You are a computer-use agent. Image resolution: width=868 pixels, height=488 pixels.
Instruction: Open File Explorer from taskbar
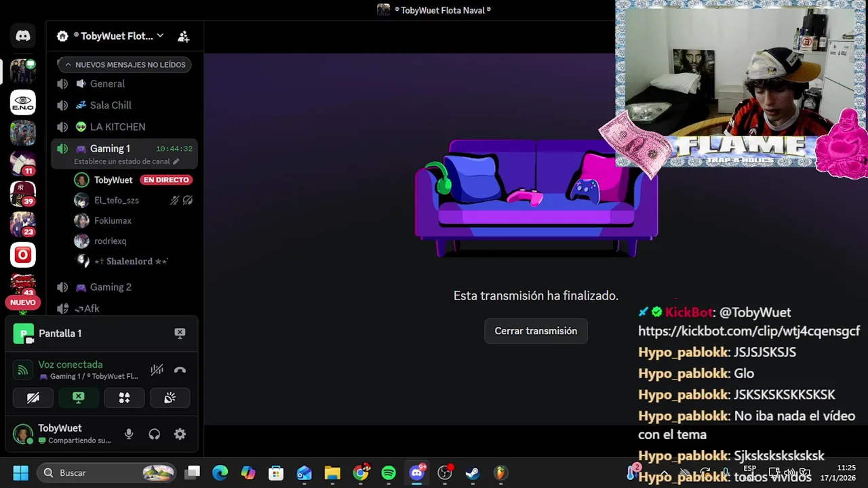pos(332,472)
